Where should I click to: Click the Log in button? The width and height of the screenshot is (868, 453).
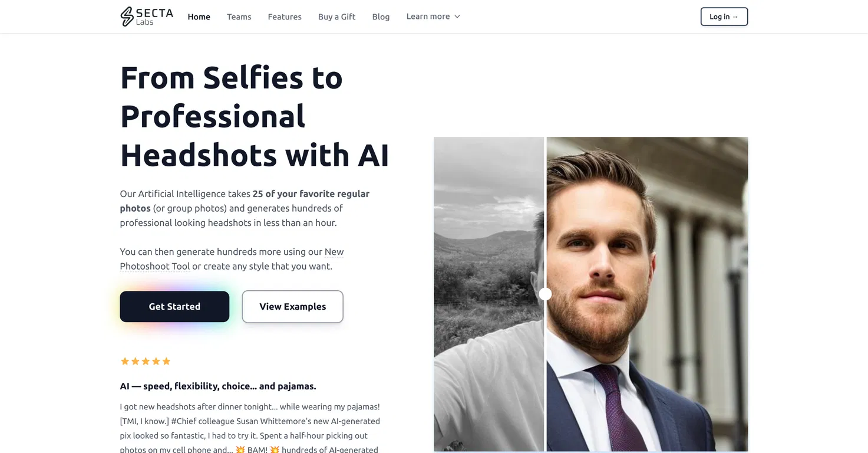click(x=724, y=17)
